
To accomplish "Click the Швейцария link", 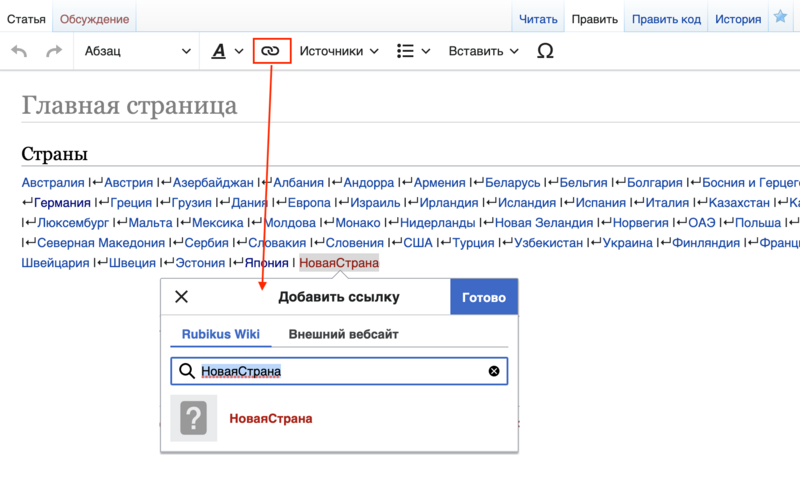I will point(55,263).
